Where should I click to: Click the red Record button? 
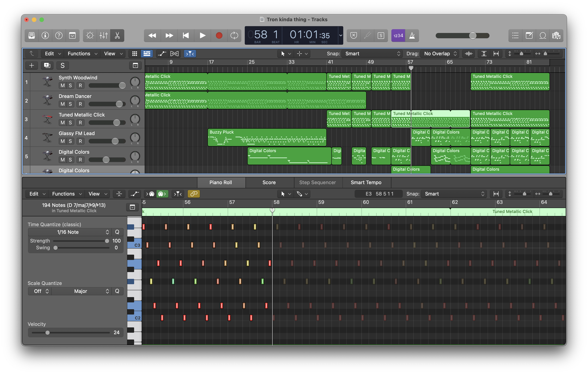(x=219, y=36)
